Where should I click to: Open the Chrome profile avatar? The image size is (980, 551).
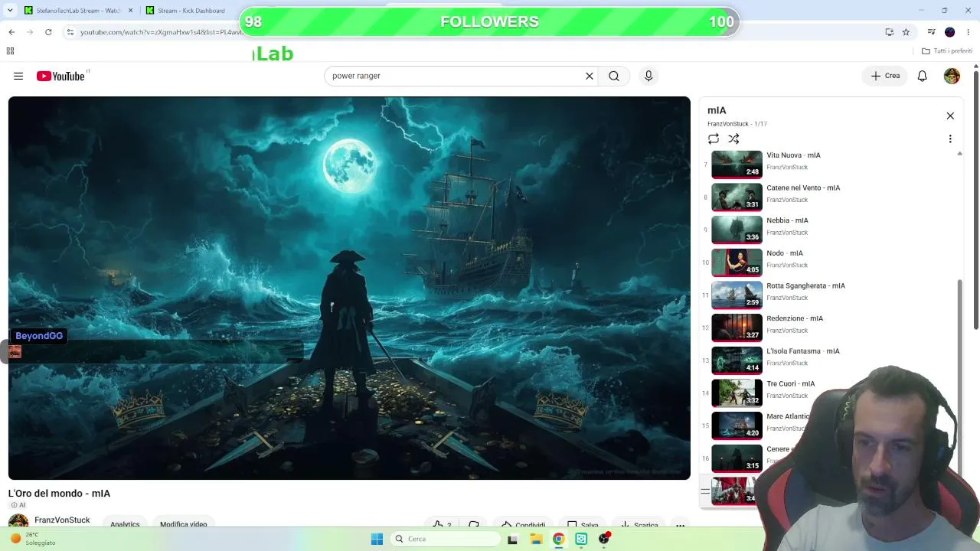click(950, 32)
